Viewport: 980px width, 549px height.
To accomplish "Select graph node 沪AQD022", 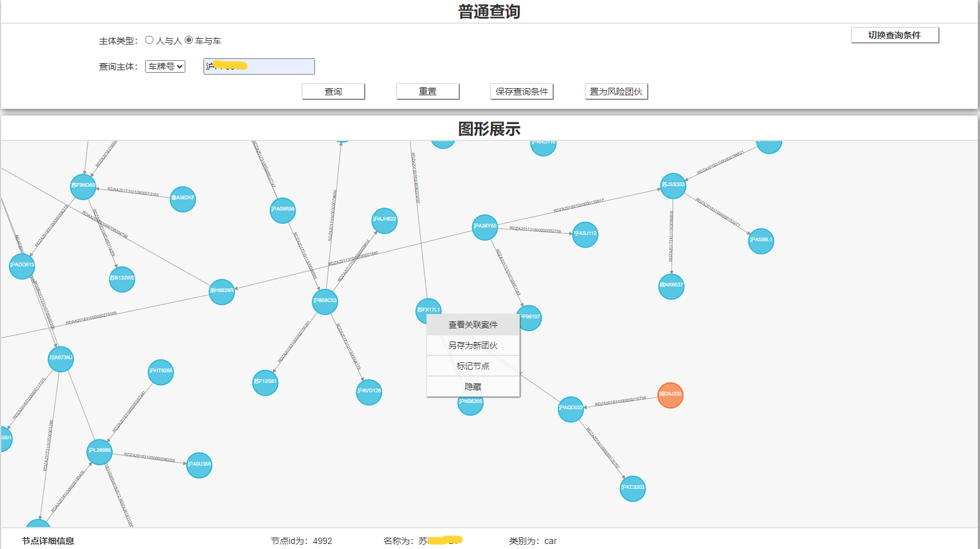I will (x=570, y=409).
